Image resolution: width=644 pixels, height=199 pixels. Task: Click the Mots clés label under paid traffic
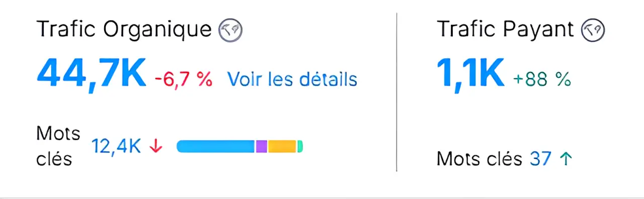pos(479,159)
